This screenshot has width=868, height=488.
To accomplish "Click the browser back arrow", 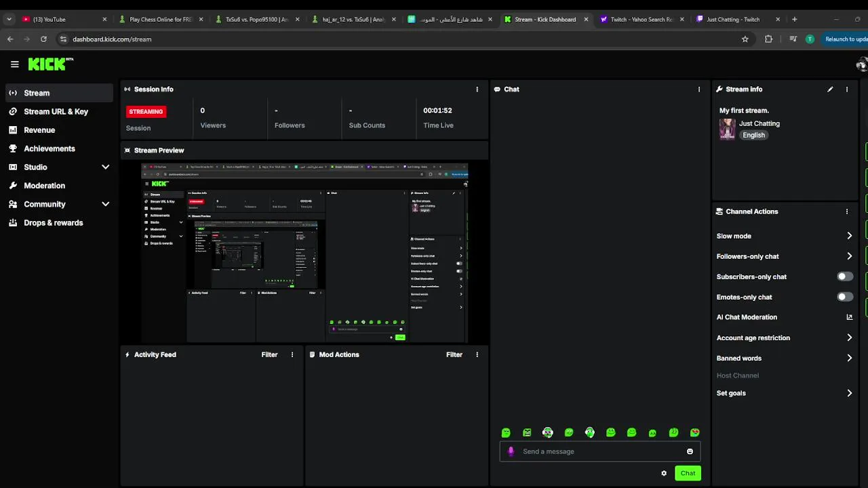I will pyautogui.click(x=10, y=39).
